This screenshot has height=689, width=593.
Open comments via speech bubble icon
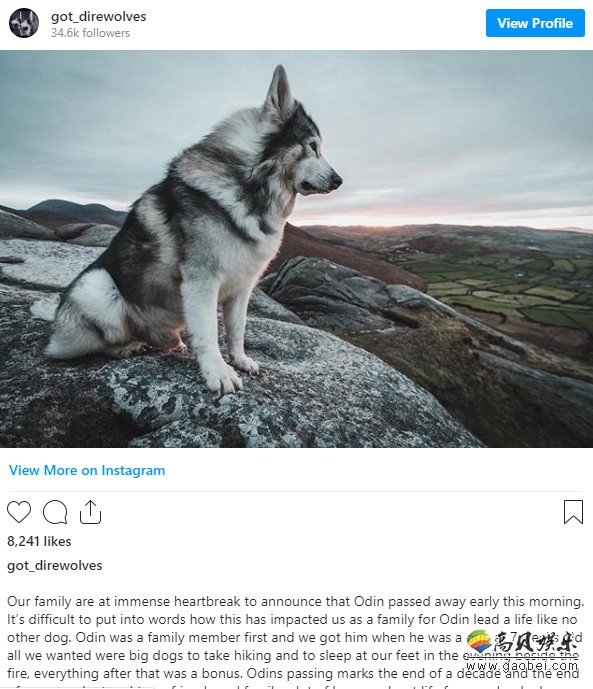click(x=55, y=512)
